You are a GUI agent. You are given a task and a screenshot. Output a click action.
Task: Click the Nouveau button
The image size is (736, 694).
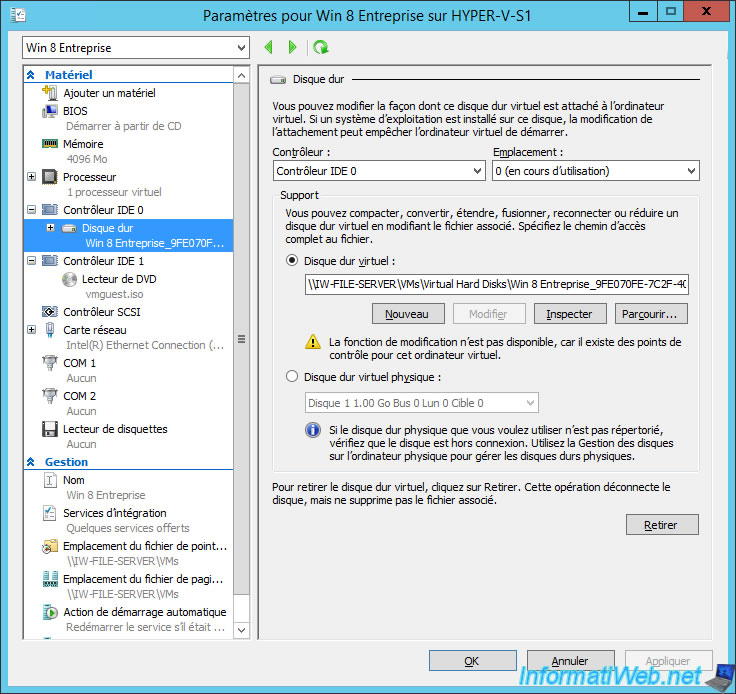(x=408, y=313)
